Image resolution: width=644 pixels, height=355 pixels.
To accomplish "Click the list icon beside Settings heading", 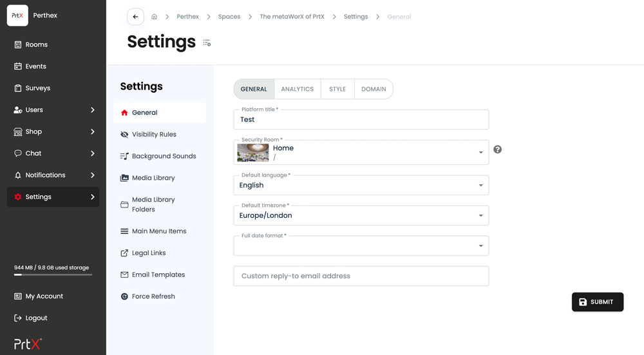I will tap(207, 43).
